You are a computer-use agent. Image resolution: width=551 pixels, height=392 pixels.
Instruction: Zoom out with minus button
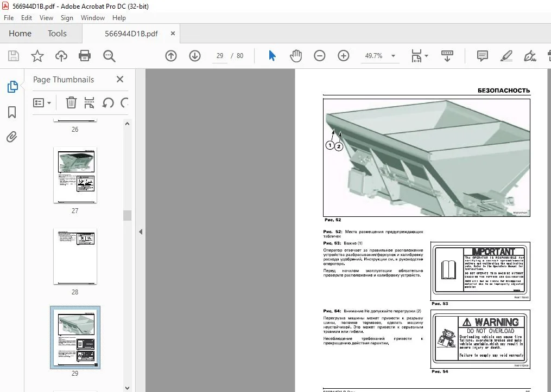[319, 56]
